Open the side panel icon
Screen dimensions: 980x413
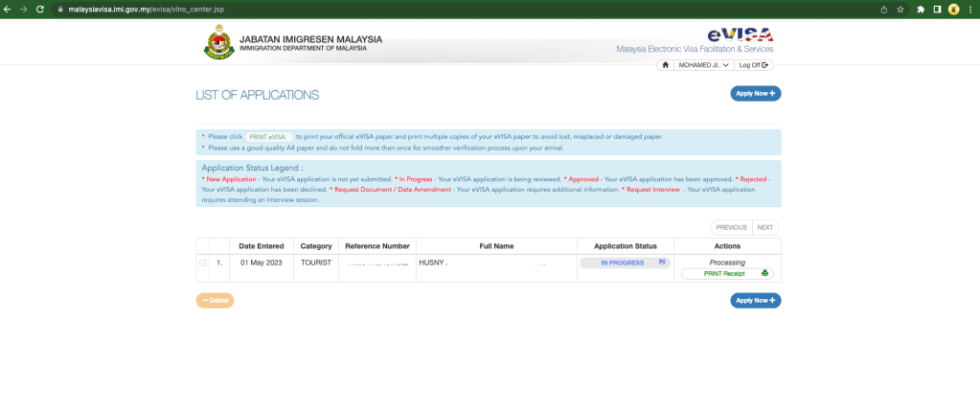click(938, 10)
